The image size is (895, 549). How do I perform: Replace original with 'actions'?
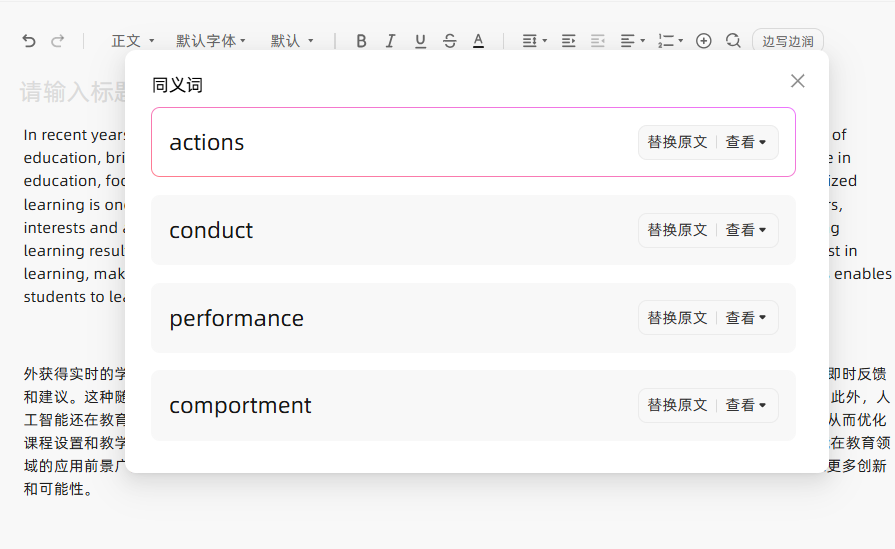[x=677, y=142]
